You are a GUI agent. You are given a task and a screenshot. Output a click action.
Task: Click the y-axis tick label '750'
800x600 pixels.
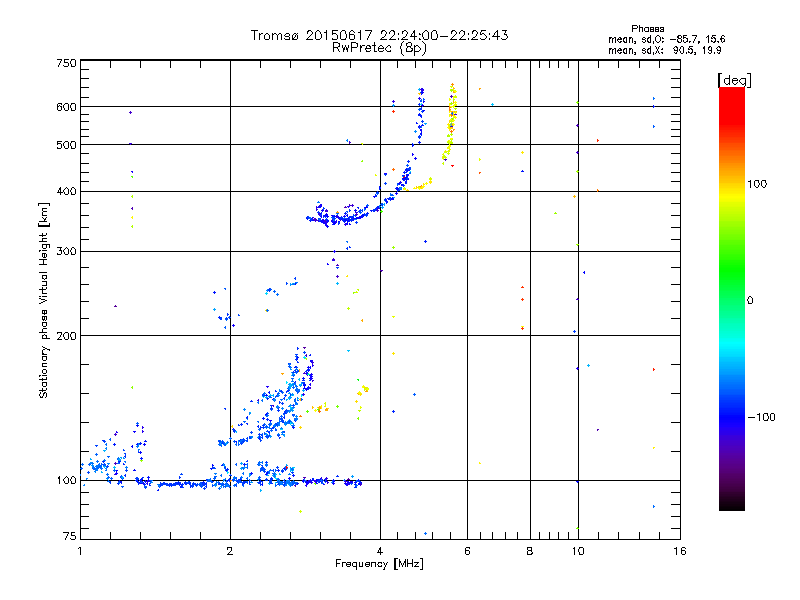(66, 63)
